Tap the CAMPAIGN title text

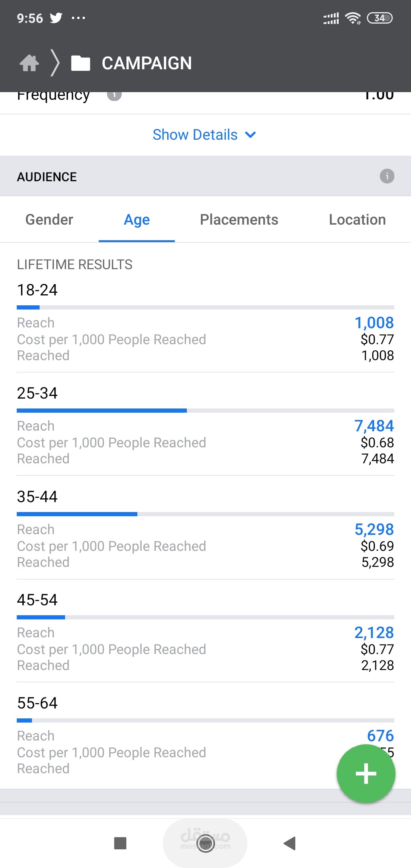[147, 63]
